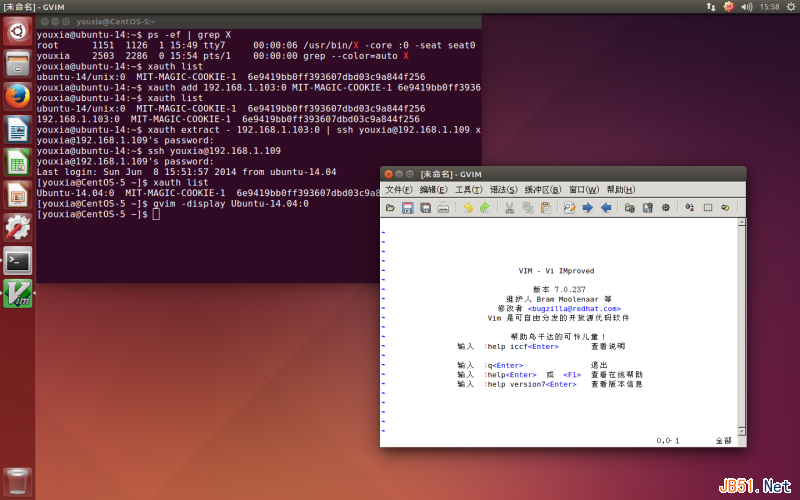This screenshot has width=800, height=500.
Task: Cut selection with the scissors icon
Action: [509, 208]
